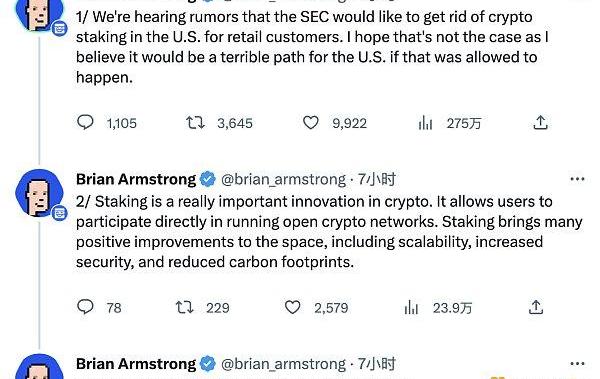
Task: Open more options on second tweet
Action: pos(577,179)
